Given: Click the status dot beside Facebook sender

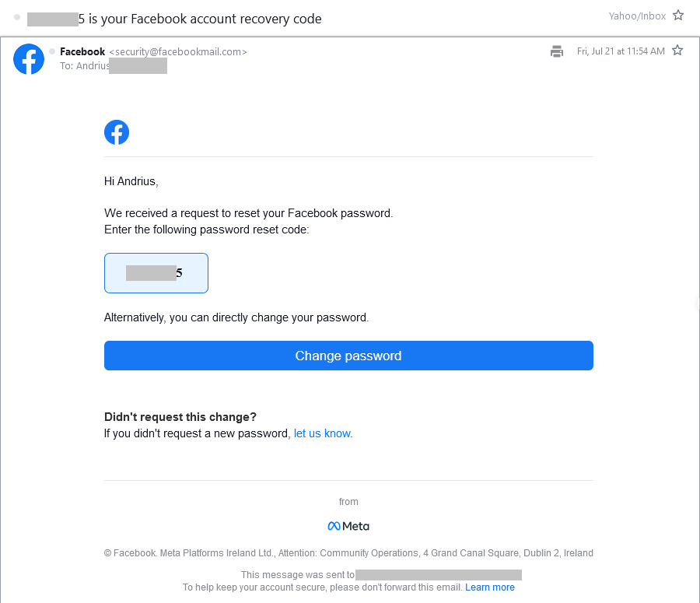Looking at the screenshot, I should coord(52,51).
